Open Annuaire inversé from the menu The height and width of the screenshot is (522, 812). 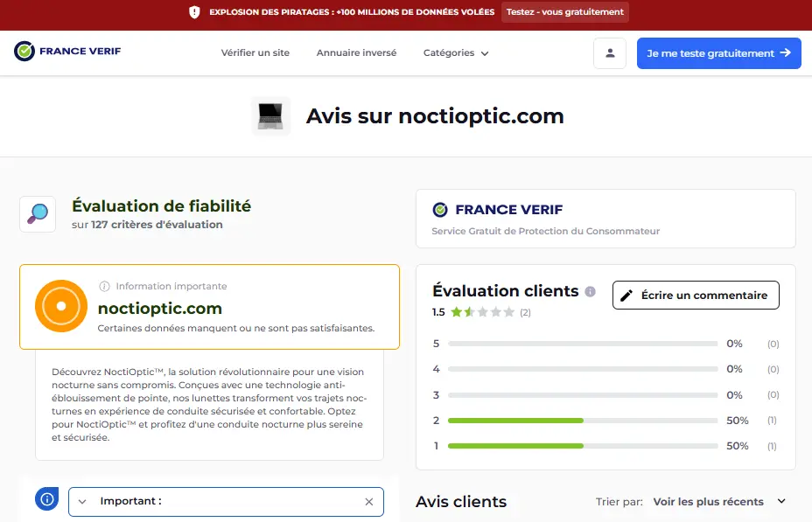pos(356,52)
